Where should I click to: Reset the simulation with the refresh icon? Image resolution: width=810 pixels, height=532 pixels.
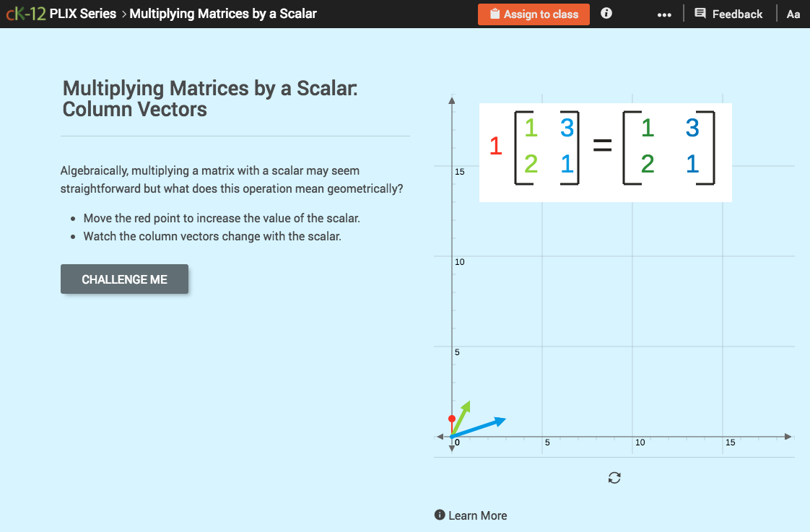point(614,478)
